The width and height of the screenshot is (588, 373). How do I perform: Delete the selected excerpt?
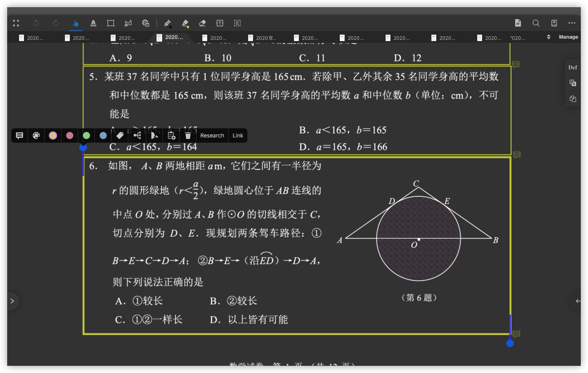(188, 135)
